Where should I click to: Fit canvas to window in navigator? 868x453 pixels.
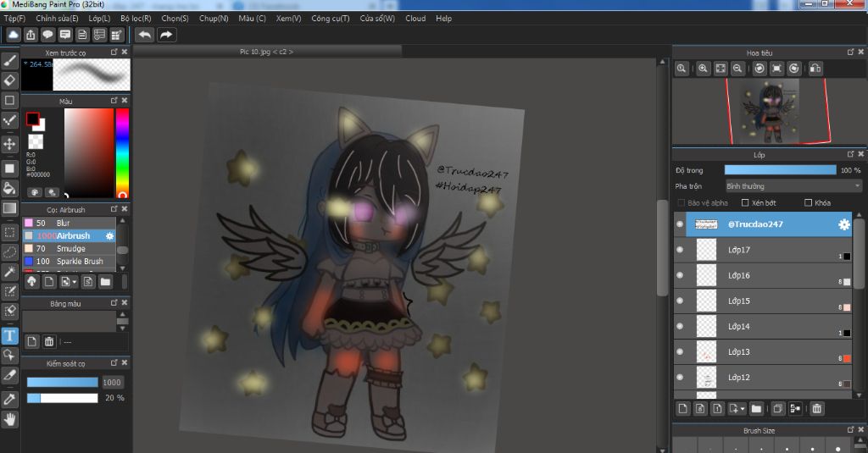721,69
